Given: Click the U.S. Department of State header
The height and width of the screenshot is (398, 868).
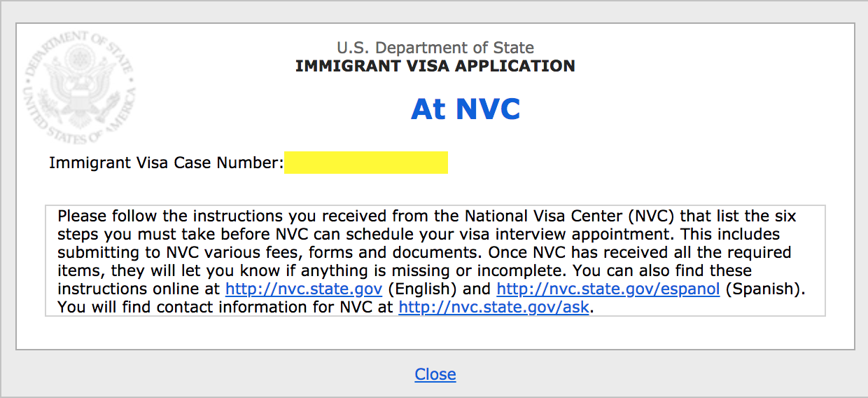Looking at the screenshot, I should (435, 48).
